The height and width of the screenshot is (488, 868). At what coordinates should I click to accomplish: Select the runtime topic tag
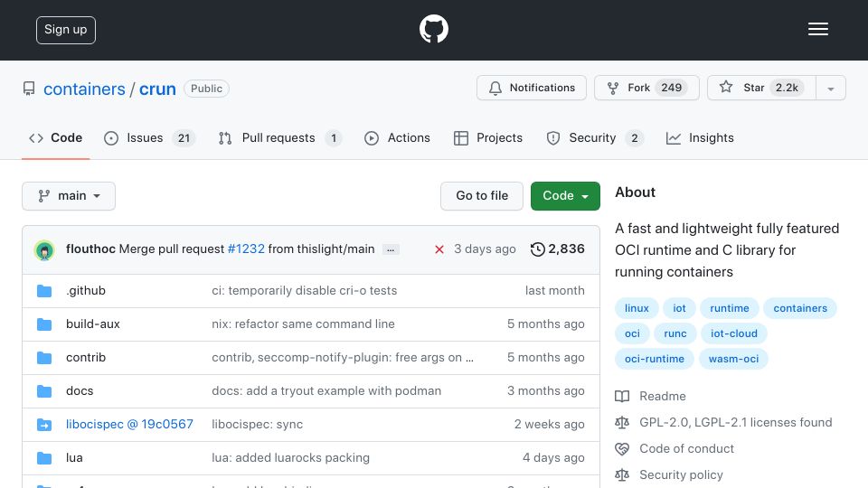729,308
